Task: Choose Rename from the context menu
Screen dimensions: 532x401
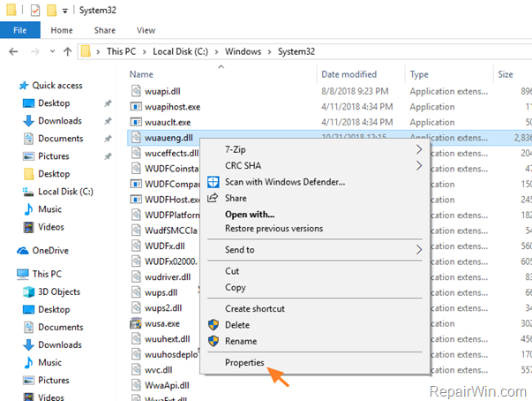Action: tap(241, 341)
